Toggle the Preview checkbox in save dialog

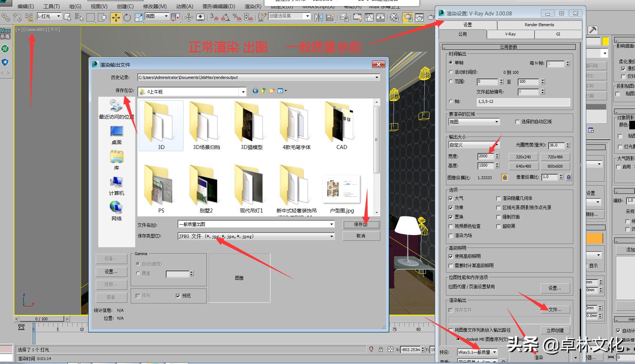click(178, 296)
